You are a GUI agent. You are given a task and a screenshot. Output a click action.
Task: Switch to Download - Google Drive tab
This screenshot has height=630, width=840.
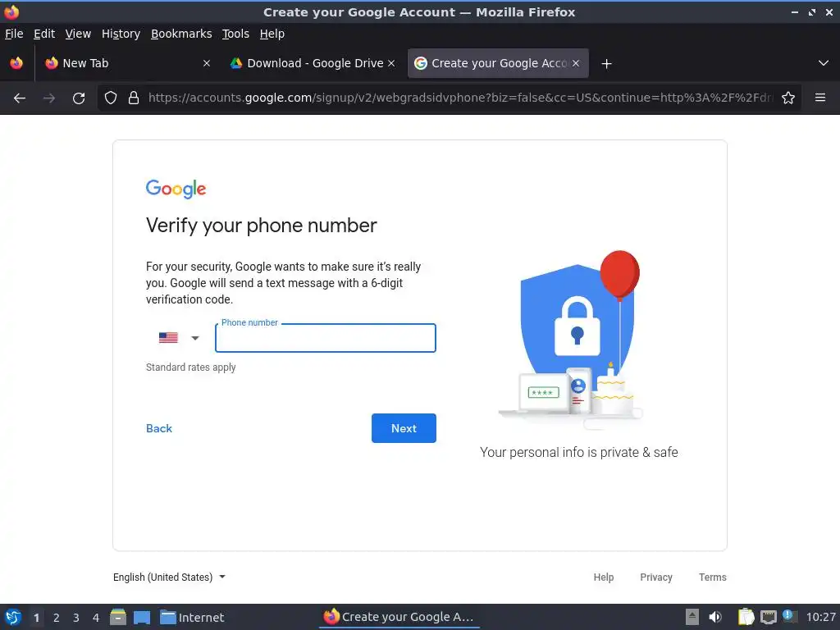313,63
